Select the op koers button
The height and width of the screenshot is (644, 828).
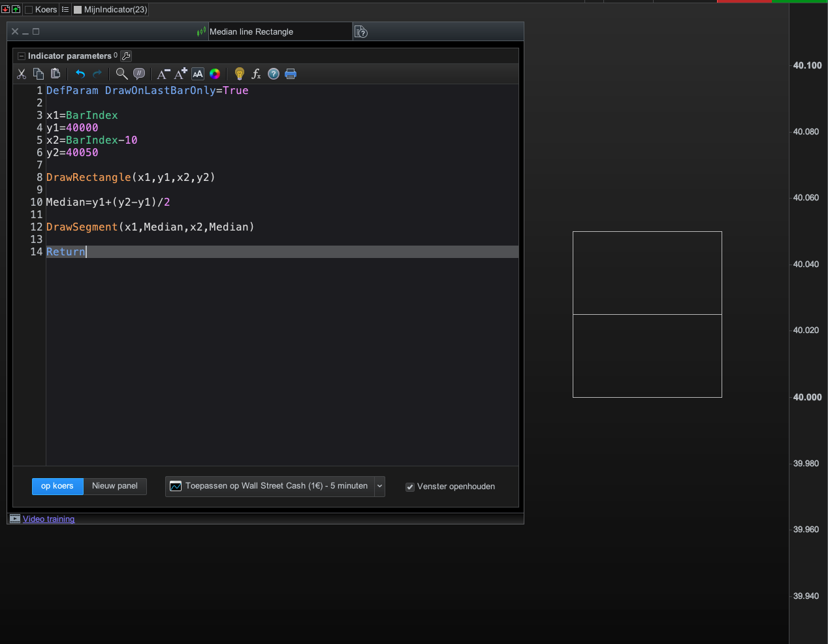tap(57, 486)
